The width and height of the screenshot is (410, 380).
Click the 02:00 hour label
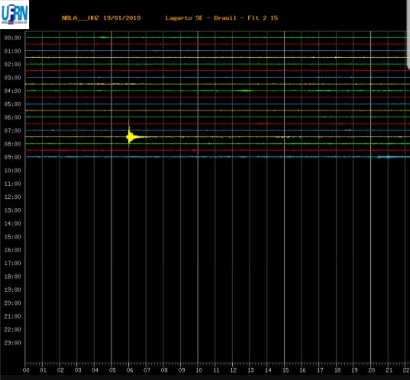pos(13,64)
